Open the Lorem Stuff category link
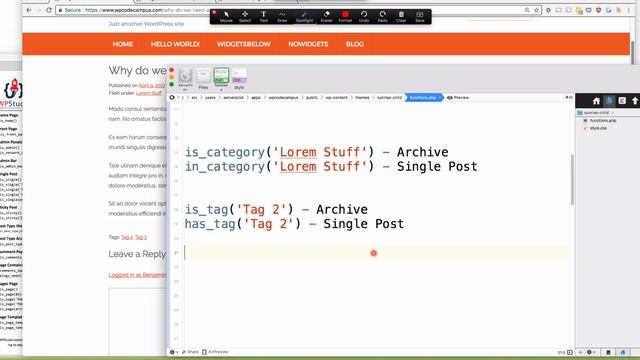640x360 pixels. click(149, 93)
